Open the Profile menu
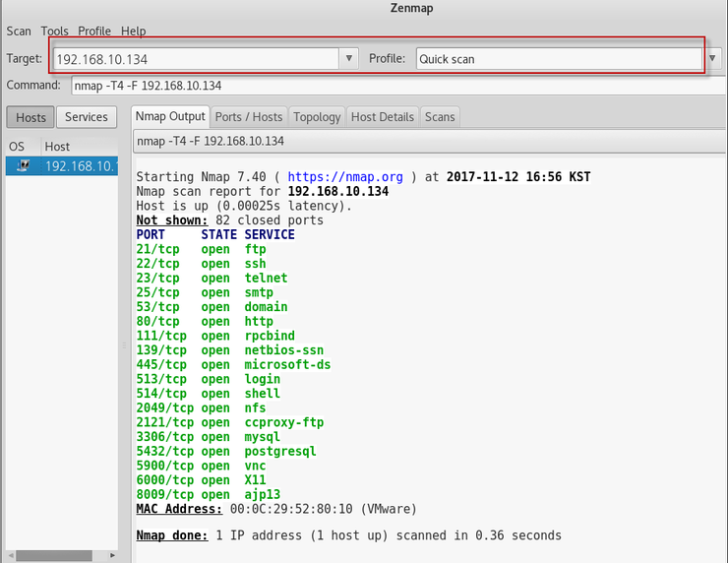The height and width of the screenshot is (563, 728). pos(94,31)
